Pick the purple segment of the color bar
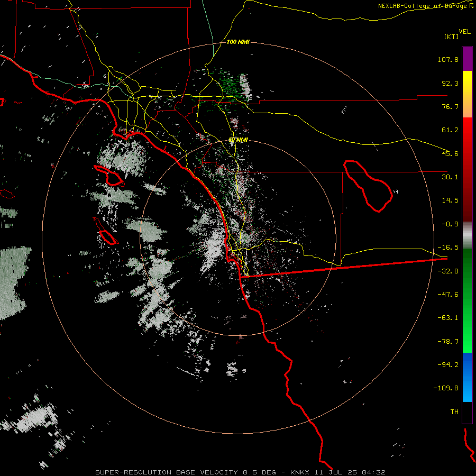This screenshot has height=476, width=476. coord(467,59)
